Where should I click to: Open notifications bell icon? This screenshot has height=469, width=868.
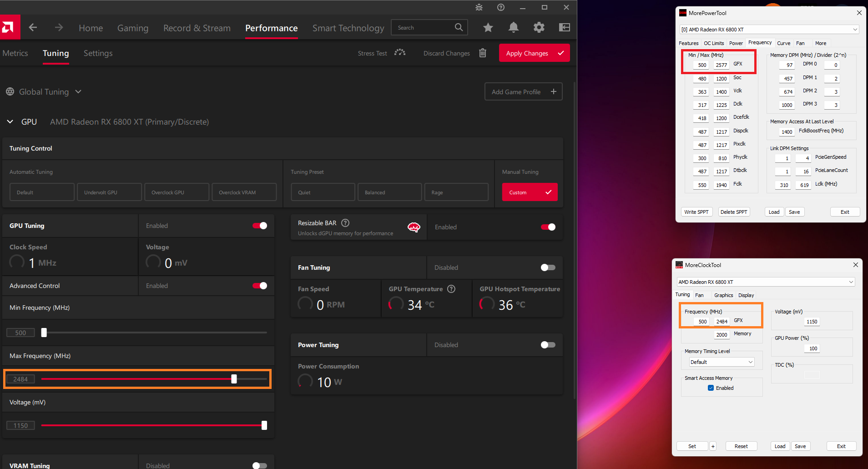(x=514, y=28)
